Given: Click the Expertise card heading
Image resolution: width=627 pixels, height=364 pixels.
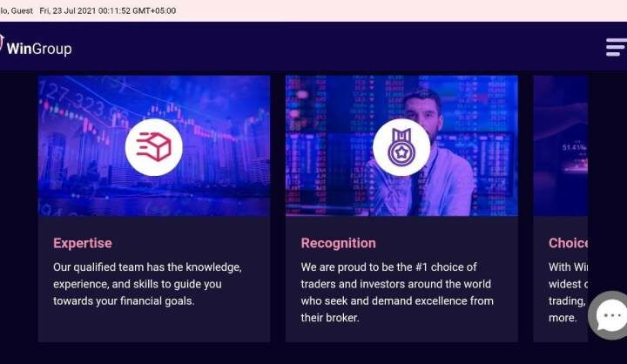Looking at the screenshot, I should pos(83,243).
